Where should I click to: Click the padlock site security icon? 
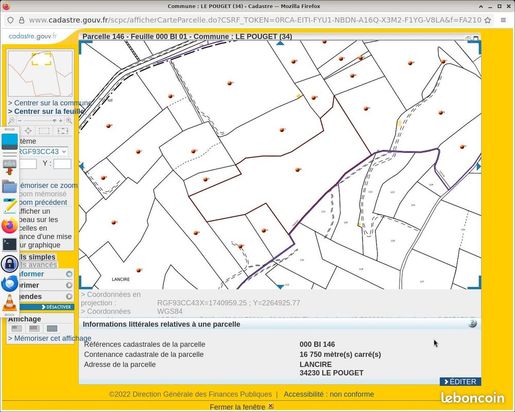tap(22, 20)
